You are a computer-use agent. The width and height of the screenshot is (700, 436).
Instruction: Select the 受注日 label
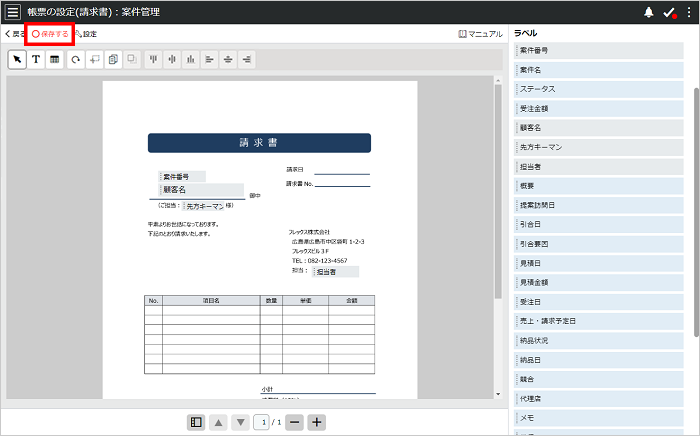tap(599, 302)
